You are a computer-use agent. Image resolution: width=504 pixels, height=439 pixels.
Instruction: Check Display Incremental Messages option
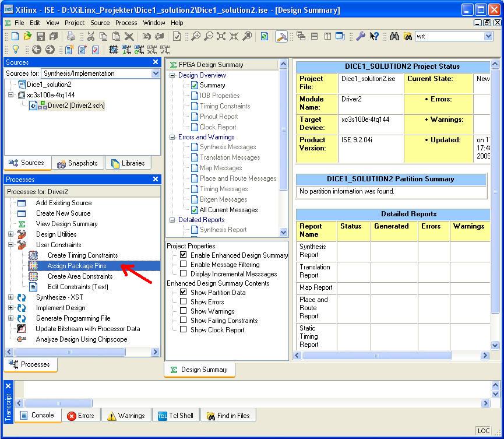coord(183,273)
